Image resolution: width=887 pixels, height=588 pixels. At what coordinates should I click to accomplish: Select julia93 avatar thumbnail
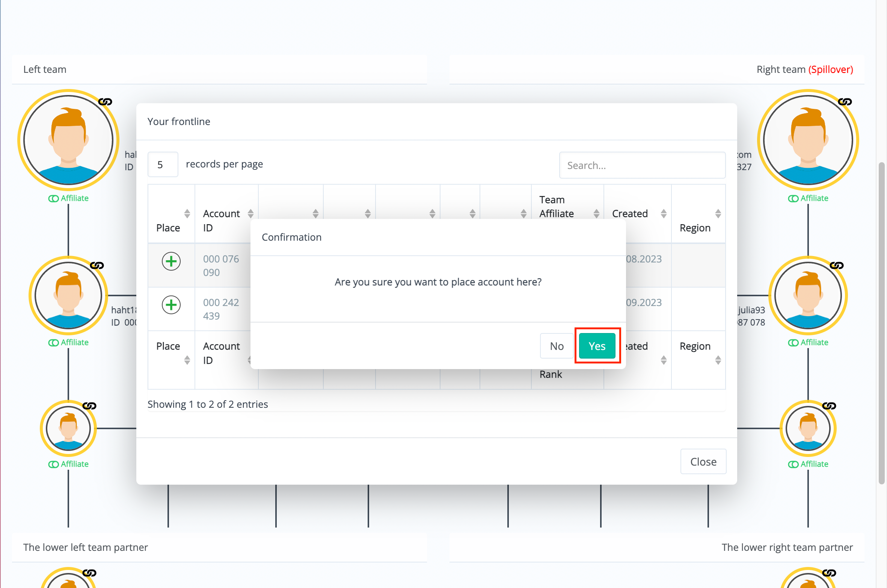coord(808,296)
